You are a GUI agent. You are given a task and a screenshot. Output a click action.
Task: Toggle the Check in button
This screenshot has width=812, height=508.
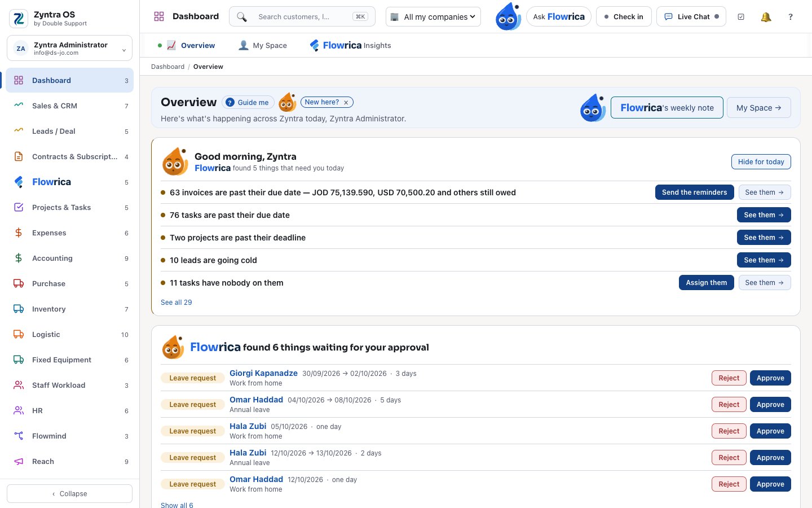click(x=624, y=17)
